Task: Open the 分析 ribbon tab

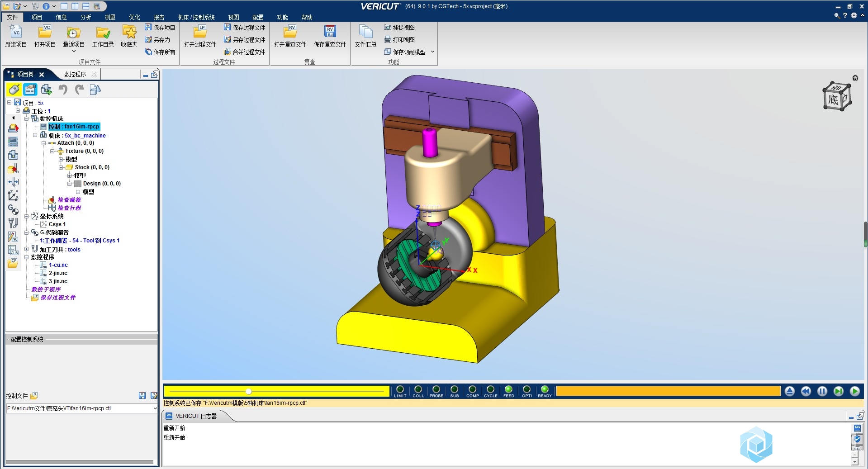Action: [x=85, y=17]
